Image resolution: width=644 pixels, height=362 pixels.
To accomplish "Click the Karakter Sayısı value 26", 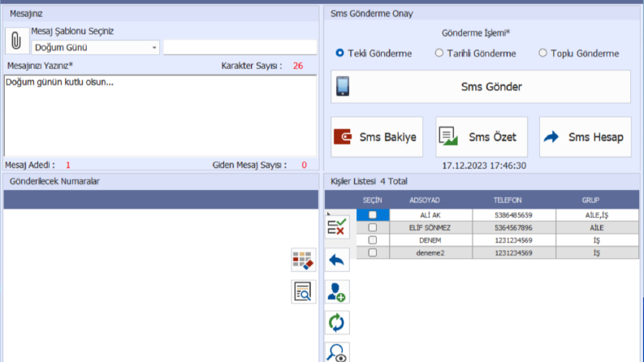I will (298, 66).
